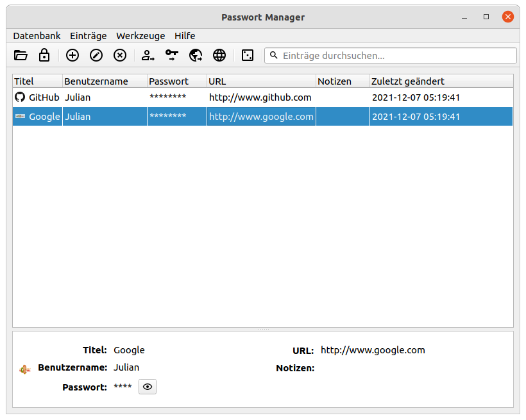Click masked password in GitHub row
The width and height of the screenshot is (526, 420).
(167, 97)
